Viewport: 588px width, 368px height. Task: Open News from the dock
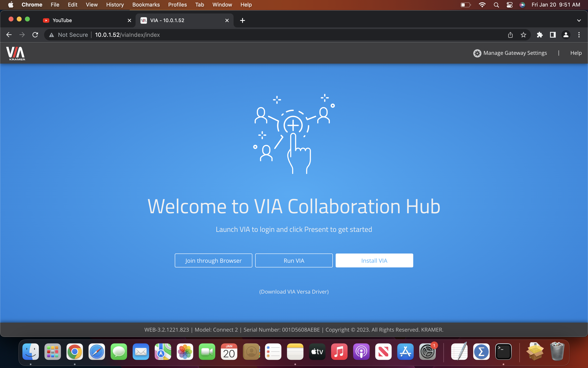click(383, 351)
